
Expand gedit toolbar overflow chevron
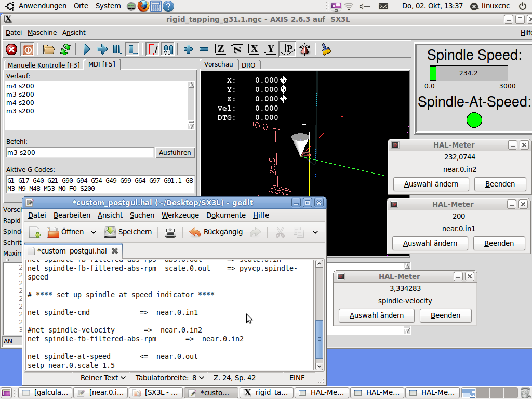click(315, 232)
